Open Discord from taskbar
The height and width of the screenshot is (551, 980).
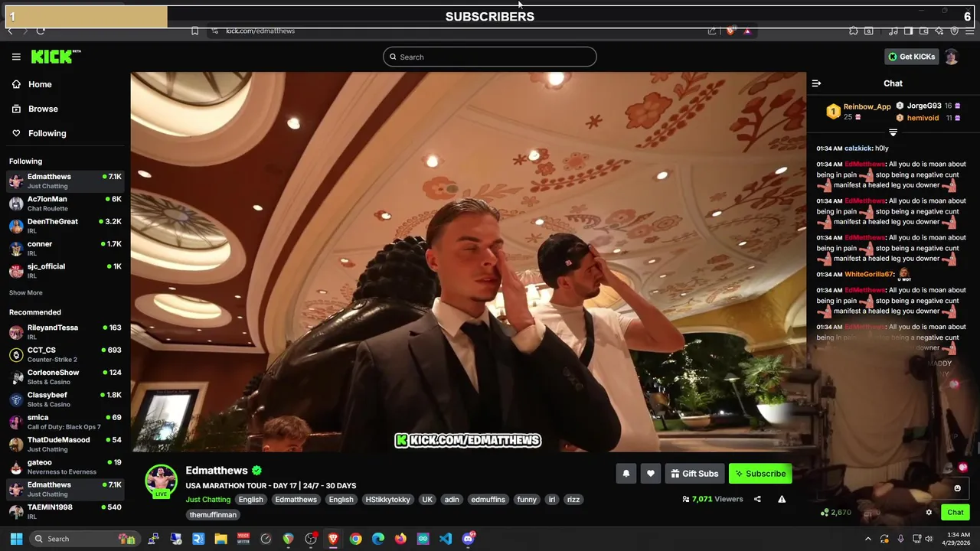469,539
